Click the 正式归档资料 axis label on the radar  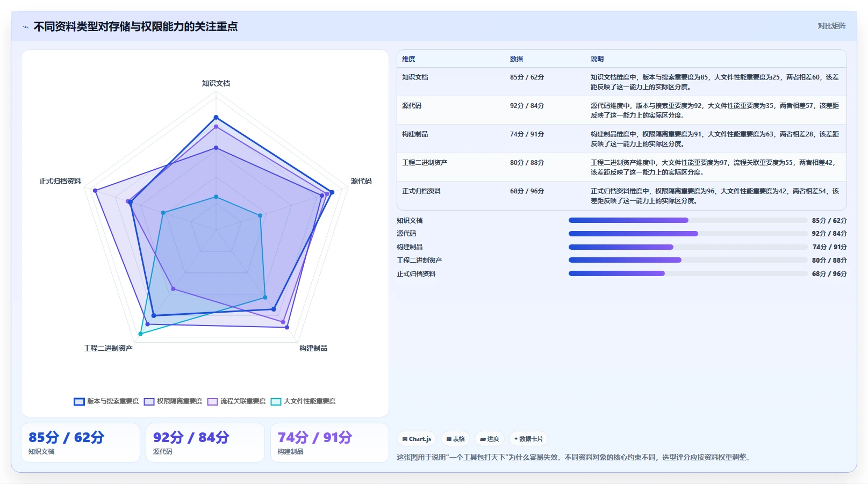(x=60, y=181)
